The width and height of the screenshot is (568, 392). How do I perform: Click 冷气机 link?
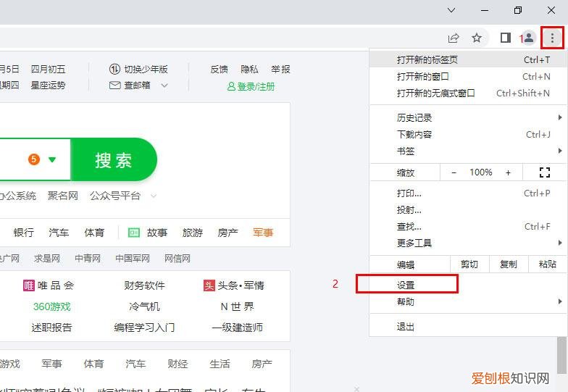point(144,306)
